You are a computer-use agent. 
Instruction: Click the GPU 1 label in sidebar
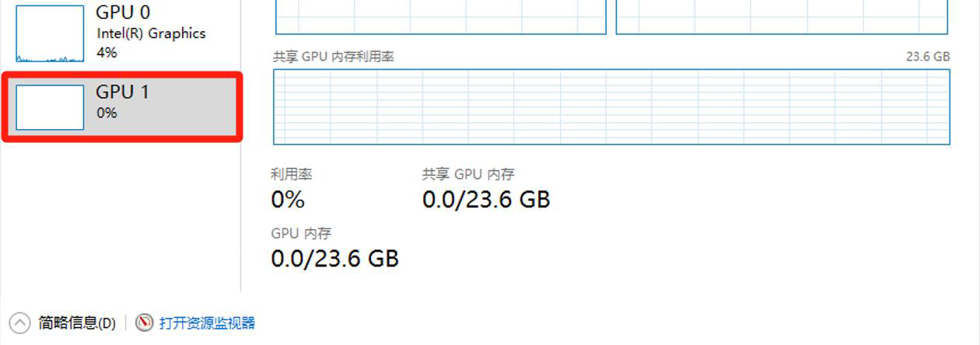click(122, 92)
